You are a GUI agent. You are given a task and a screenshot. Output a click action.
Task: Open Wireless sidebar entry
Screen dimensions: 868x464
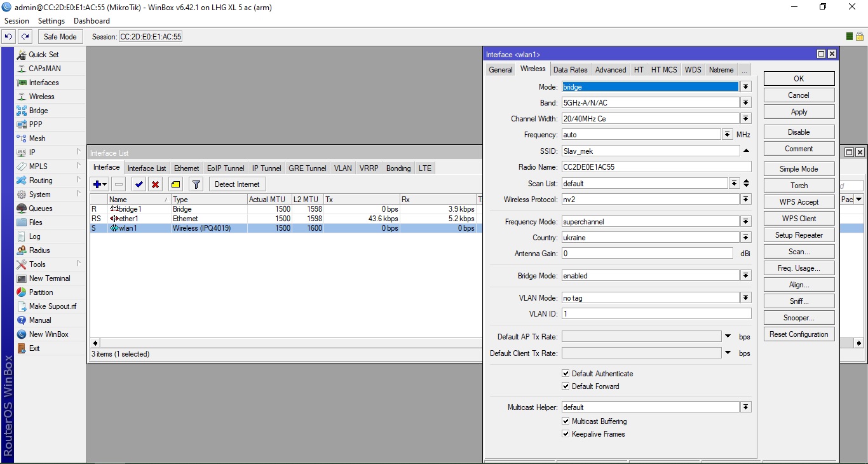[42, 97]
